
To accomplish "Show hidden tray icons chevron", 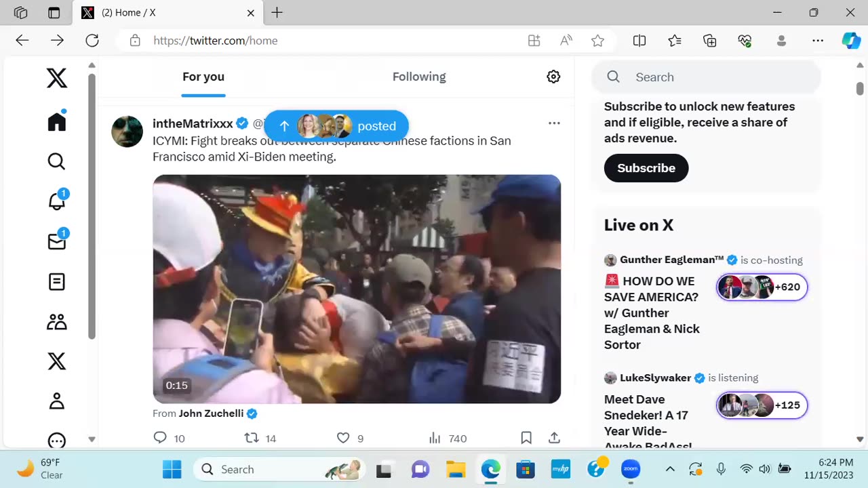I will 670,469.
